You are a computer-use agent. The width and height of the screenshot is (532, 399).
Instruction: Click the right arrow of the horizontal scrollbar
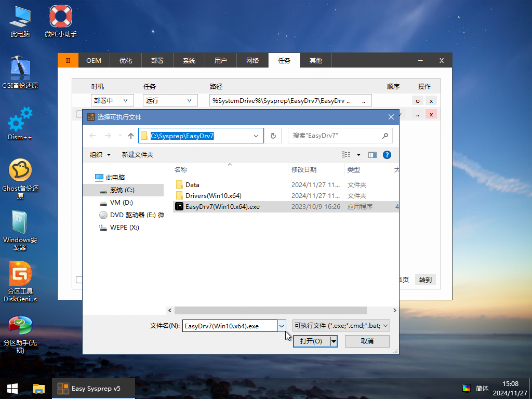[394, 311]
